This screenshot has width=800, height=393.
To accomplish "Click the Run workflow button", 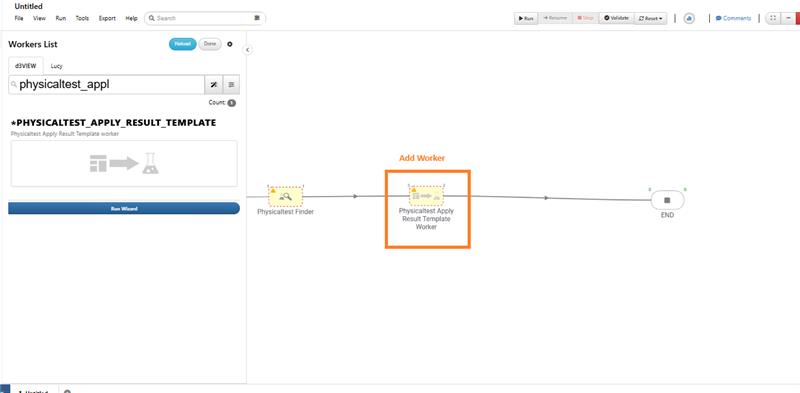I will click(x=526, y=18).
